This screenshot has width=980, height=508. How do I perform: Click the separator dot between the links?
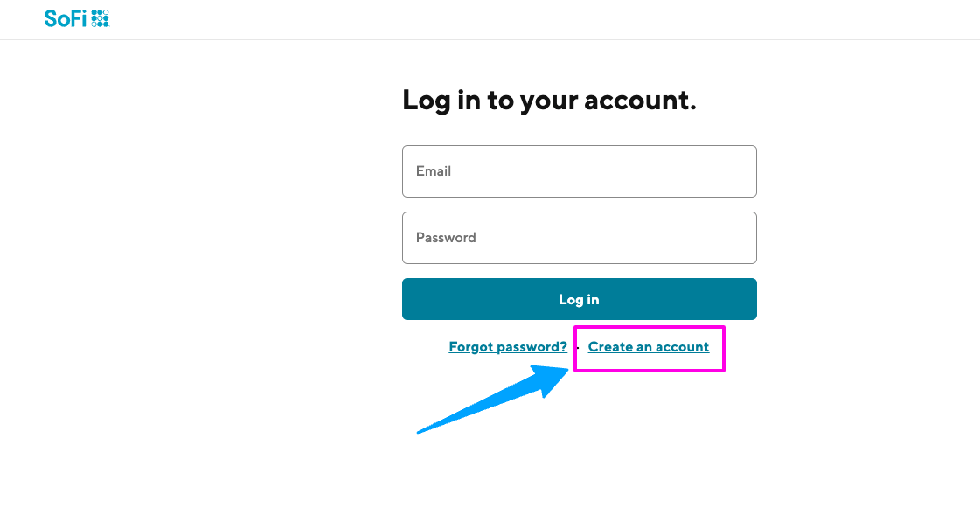[578, 347]
